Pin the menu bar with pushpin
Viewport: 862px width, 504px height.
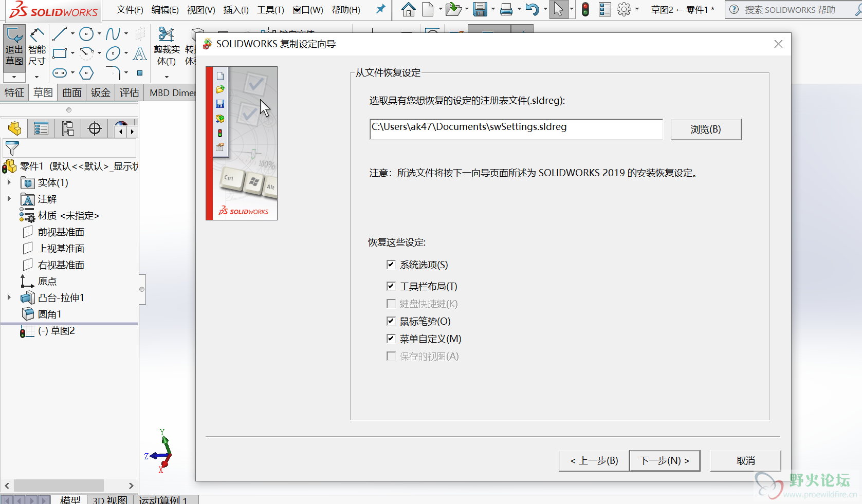pos(381,9)
